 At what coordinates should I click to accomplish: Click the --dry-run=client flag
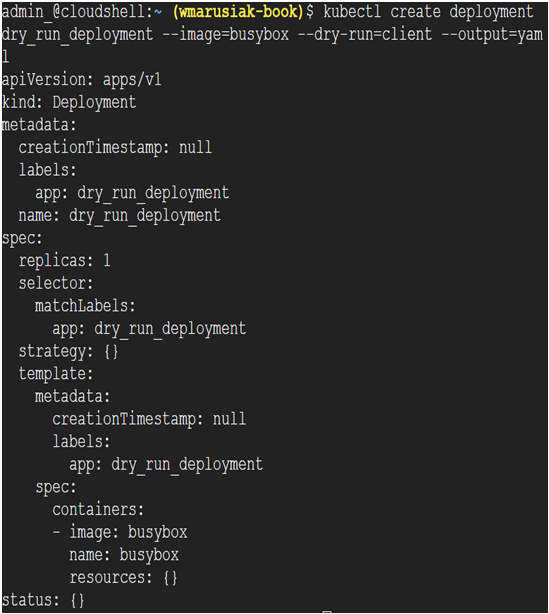pos(365,34)
